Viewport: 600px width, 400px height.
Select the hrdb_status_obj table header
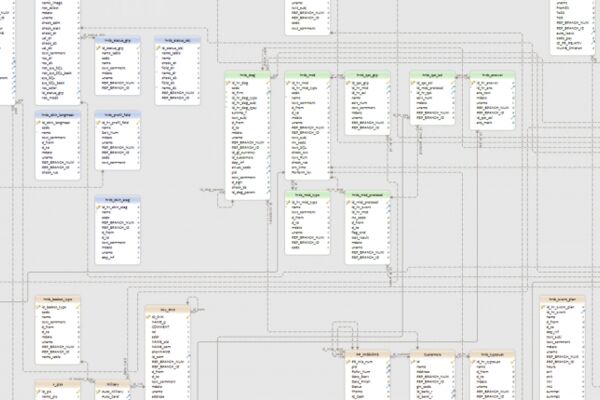click(178, 40)
